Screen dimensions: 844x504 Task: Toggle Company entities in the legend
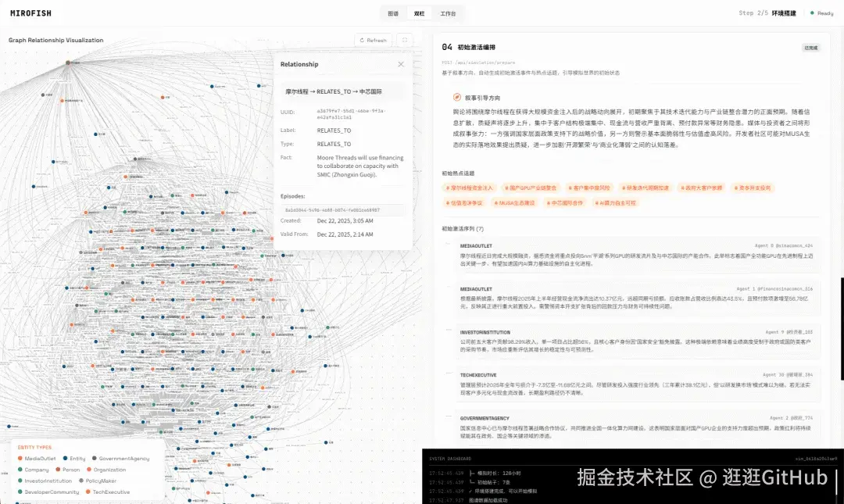[22, 470]
